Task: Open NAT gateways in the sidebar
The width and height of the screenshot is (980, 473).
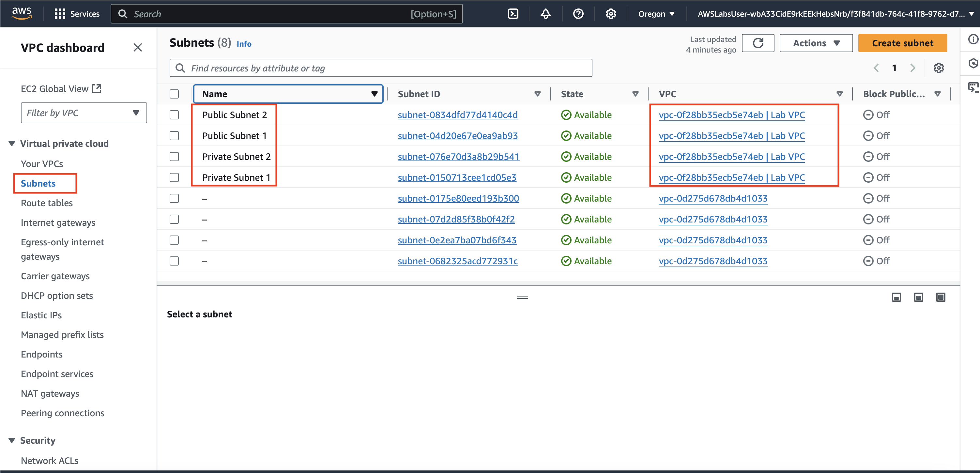Action: tap(50, 393)
